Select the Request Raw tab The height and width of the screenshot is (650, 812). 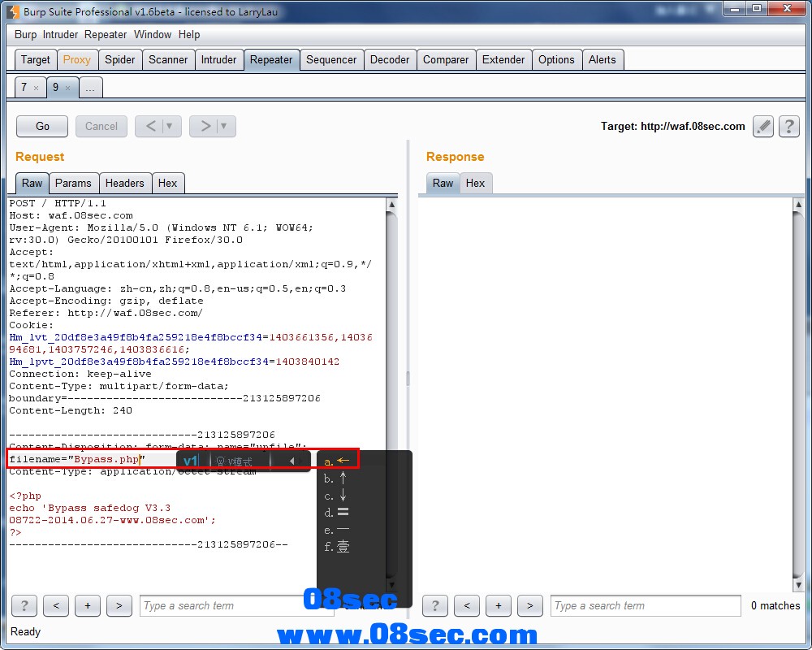tap(32, 183)
